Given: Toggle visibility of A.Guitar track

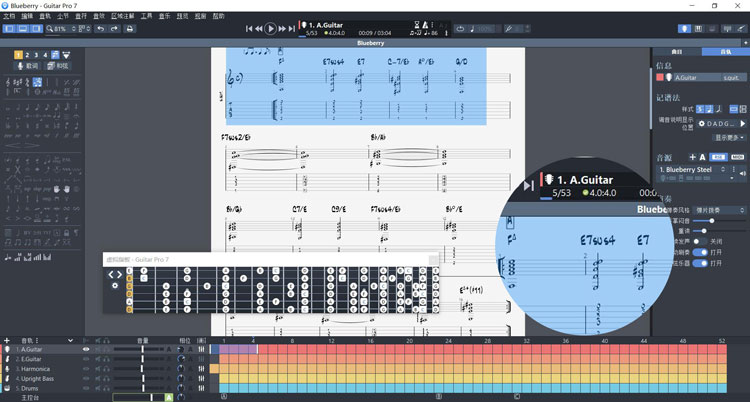Looking at the screenshot, I should pos(86,350).
